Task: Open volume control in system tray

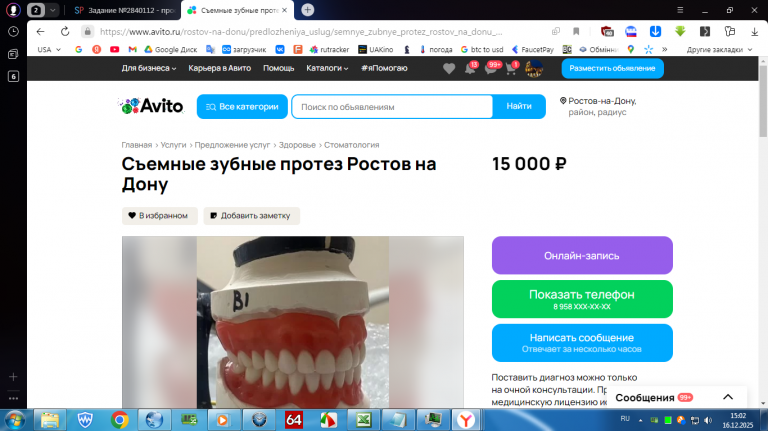Action: [x=708, y=420]
